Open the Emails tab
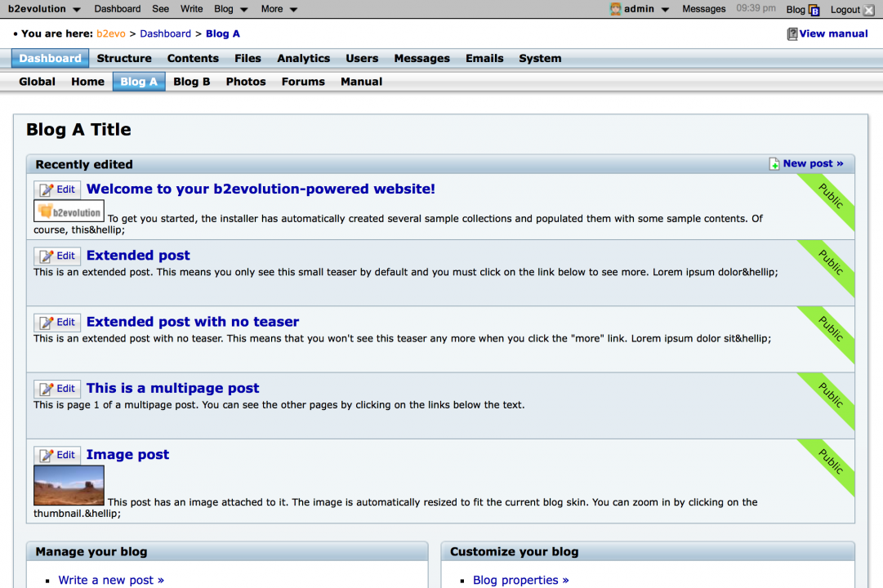 [x=484, y=58]
